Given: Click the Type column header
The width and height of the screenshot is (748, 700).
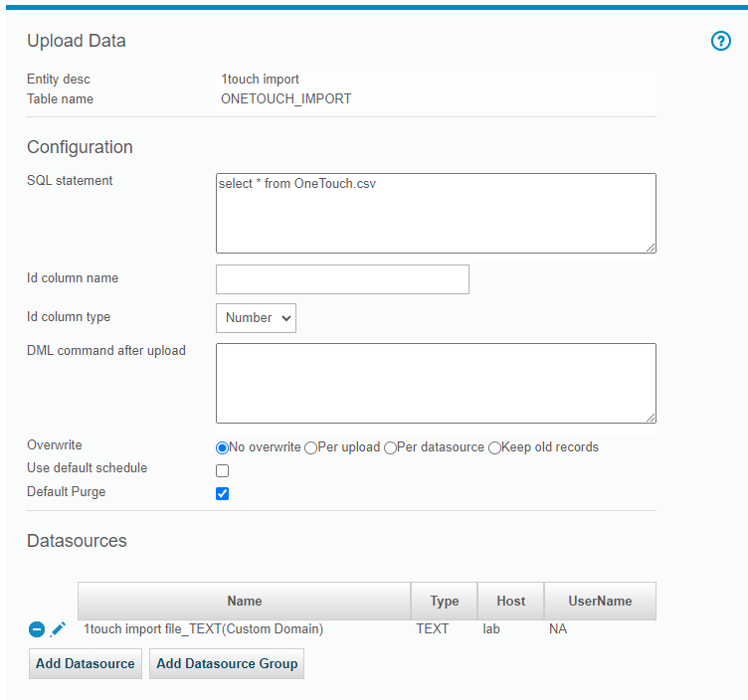Looking at the screenshot, I should coord(444,602).
